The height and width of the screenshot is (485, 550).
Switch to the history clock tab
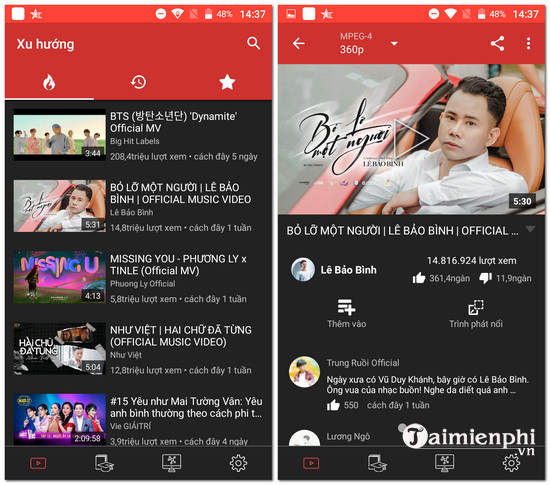tap(138, 82)
